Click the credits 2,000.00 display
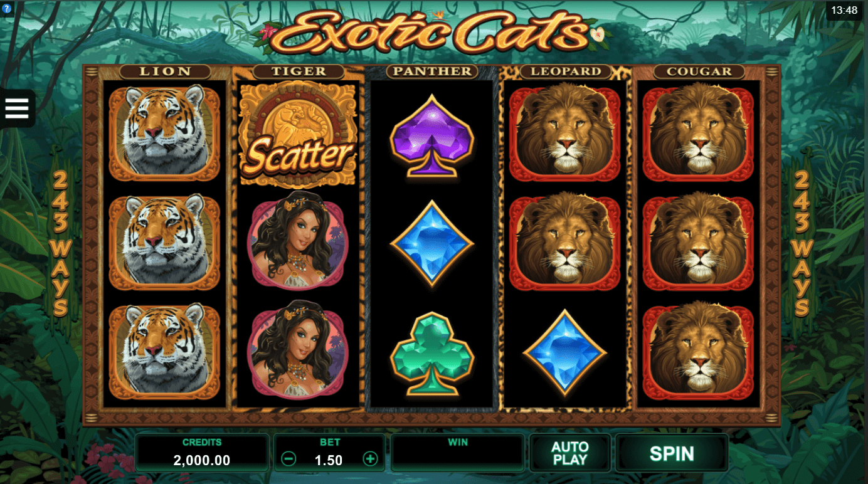868x484 pixels. click(202, 460)
